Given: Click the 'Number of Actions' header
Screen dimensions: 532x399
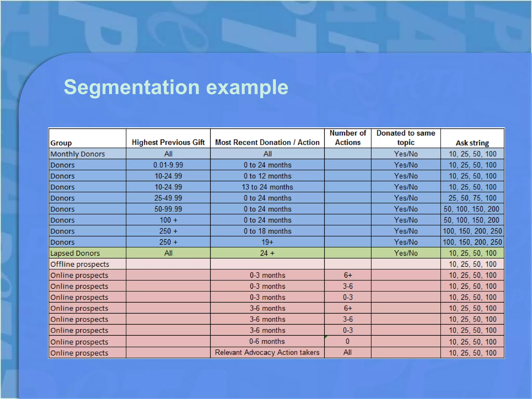Looking at the screenshot, I should tap(348, 138).
